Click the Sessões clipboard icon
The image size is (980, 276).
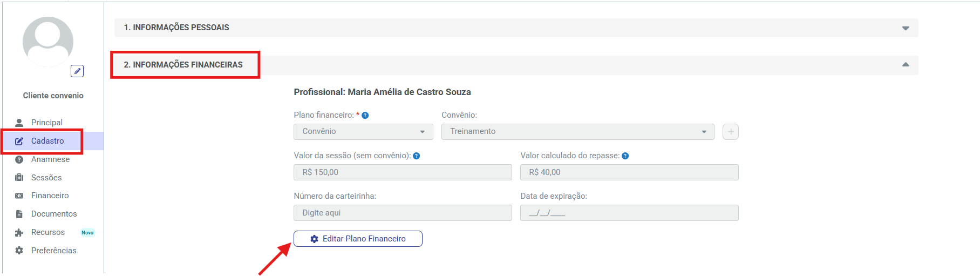click(x=19, y=178)
